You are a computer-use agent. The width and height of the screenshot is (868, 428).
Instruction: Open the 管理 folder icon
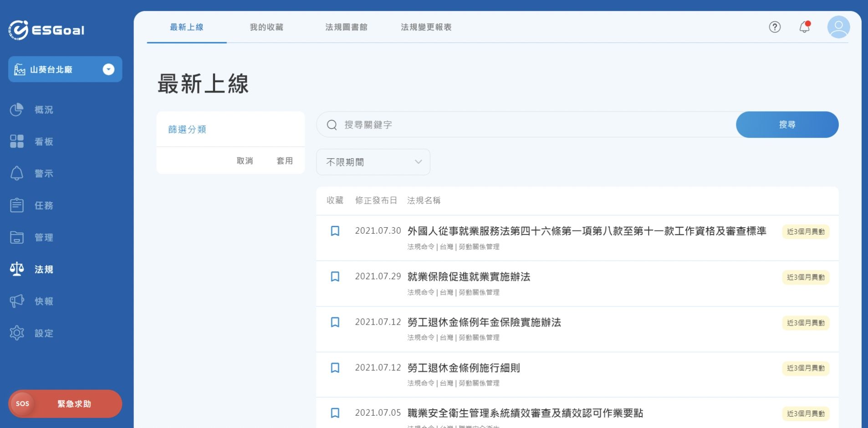click(x=17, y=237)
